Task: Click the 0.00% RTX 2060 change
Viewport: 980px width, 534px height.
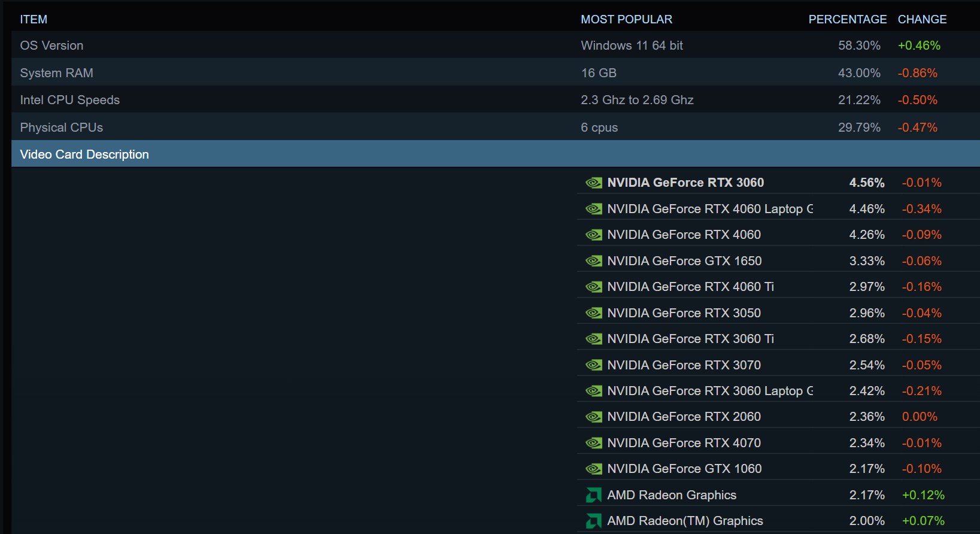Action: 920,417
